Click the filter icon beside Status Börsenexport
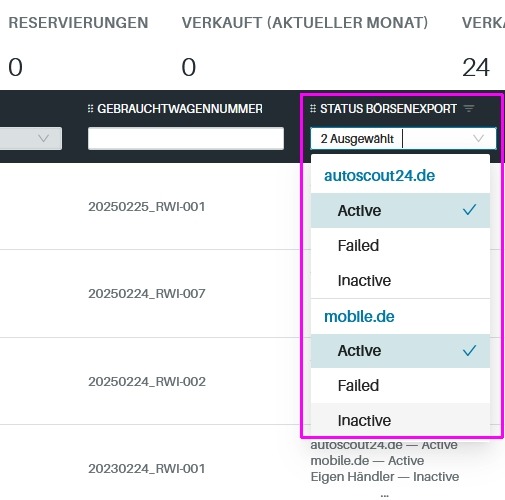This screenshot has width=505, height=500. (469, 109)
